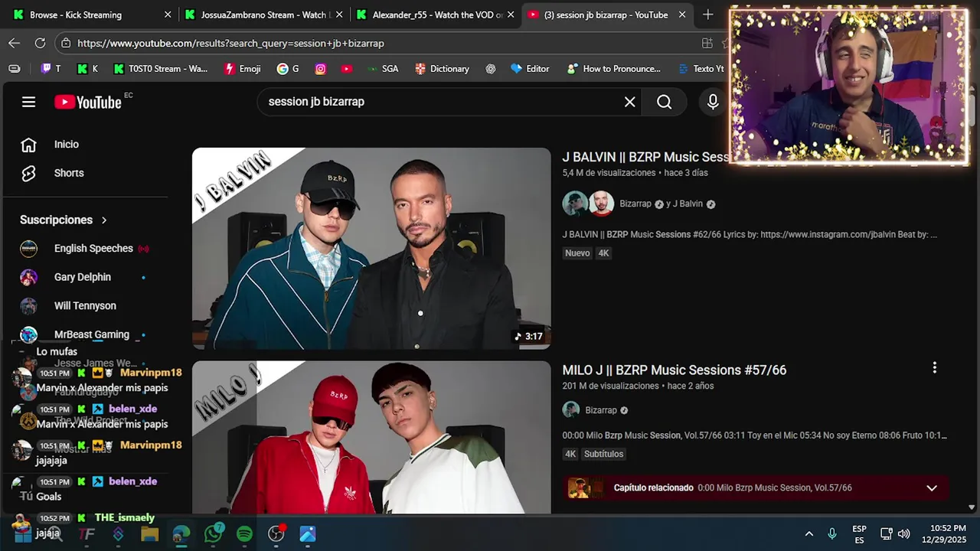980x551 pixels.
Task: Open the How to Pronounce bookmark
Action: [x=614, y=69]
